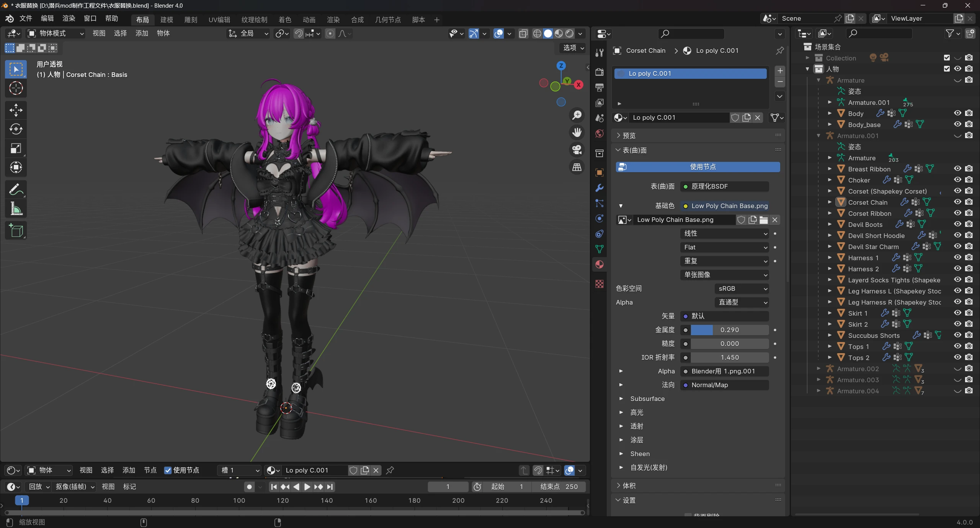This screenshot has height=528, width=980.
Task: Open the Render properties tab
Action: click(599, 72)
